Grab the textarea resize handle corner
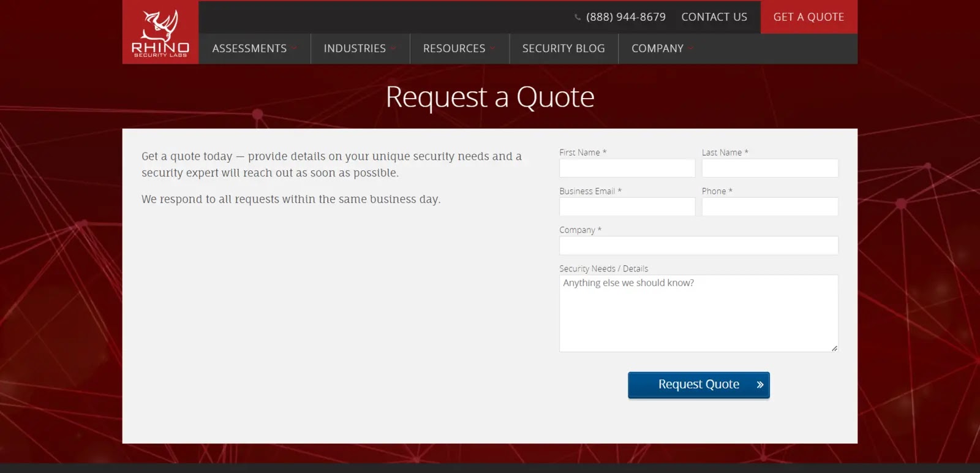 (834, 348)
